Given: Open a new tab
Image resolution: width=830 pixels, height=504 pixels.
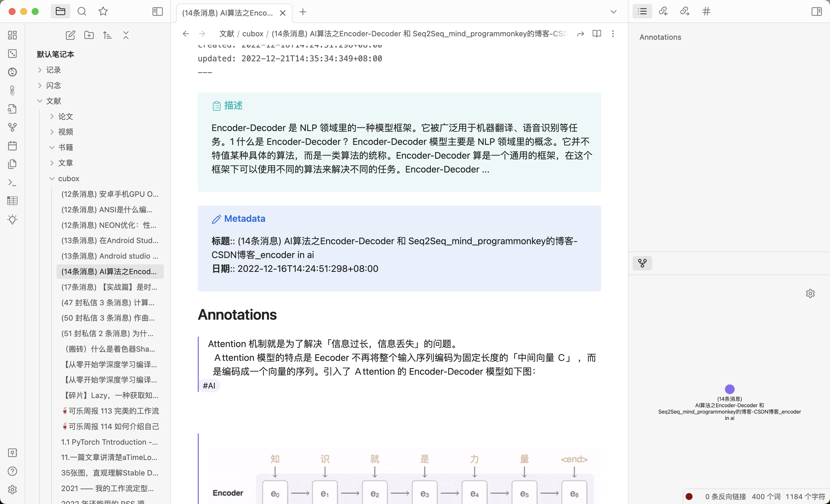Looking at the screenshot, I should [303, 12].
